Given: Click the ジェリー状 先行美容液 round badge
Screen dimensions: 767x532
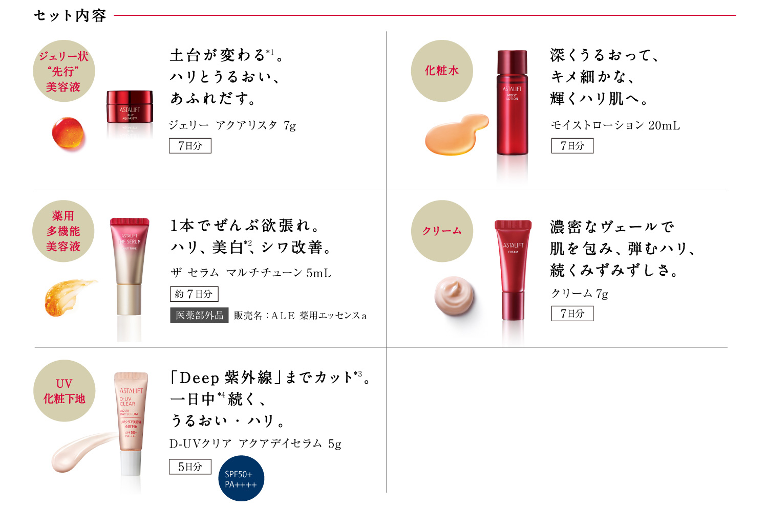Looking at the screenshot, I should 64,71.
